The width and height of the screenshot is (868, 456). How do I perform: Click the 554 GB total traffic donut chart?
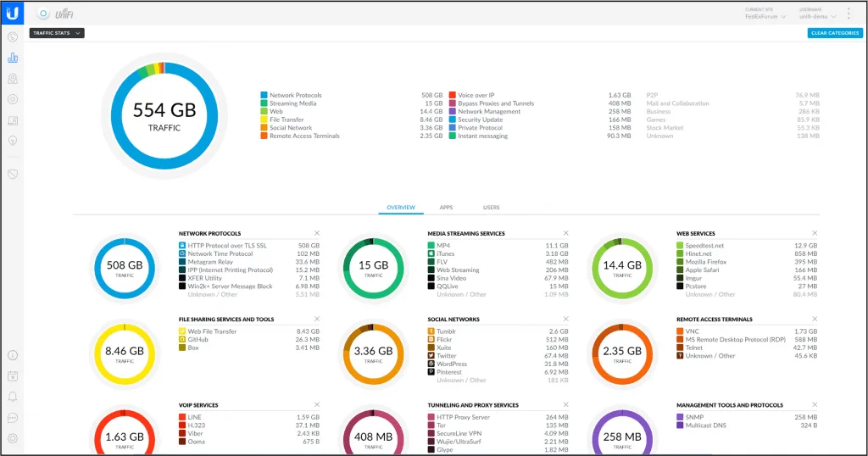(164, 115)
